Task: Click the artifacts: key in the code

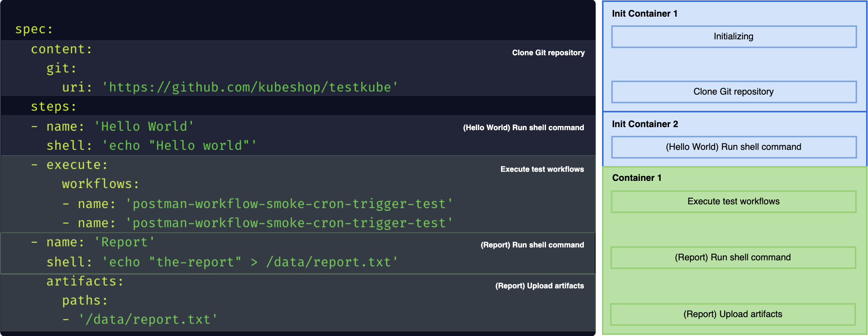Action: tap(85, 282)
